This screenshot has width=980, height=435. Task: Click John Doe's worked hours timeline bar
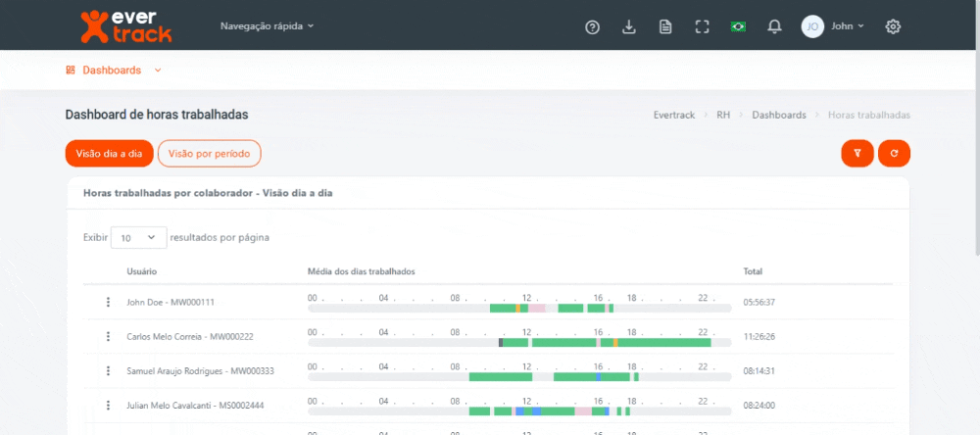519,308
